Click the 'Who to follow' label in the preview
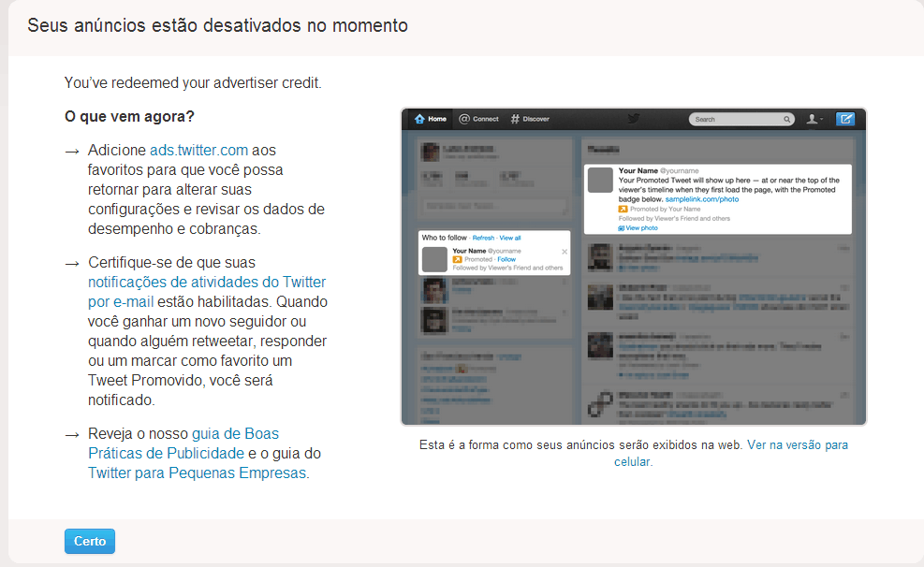 pyautogui.click(x=445, y=238)
